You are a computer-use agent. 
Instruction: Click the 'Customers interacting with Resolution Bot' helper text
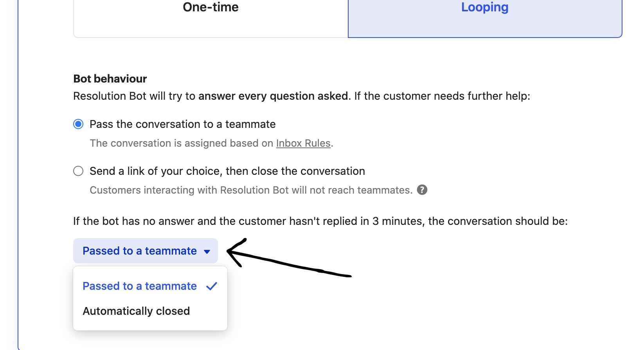251,190
